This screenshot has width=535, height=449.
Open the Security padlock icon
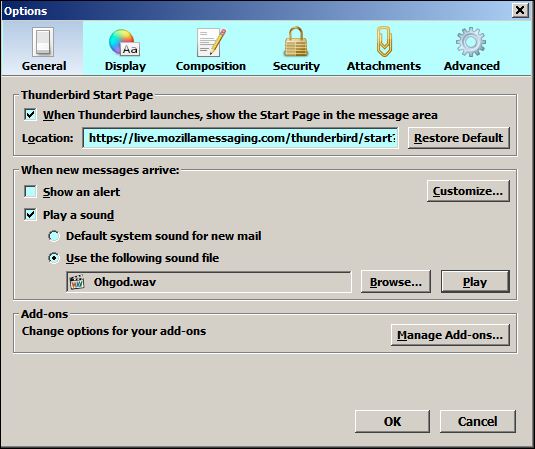point(296,42)
